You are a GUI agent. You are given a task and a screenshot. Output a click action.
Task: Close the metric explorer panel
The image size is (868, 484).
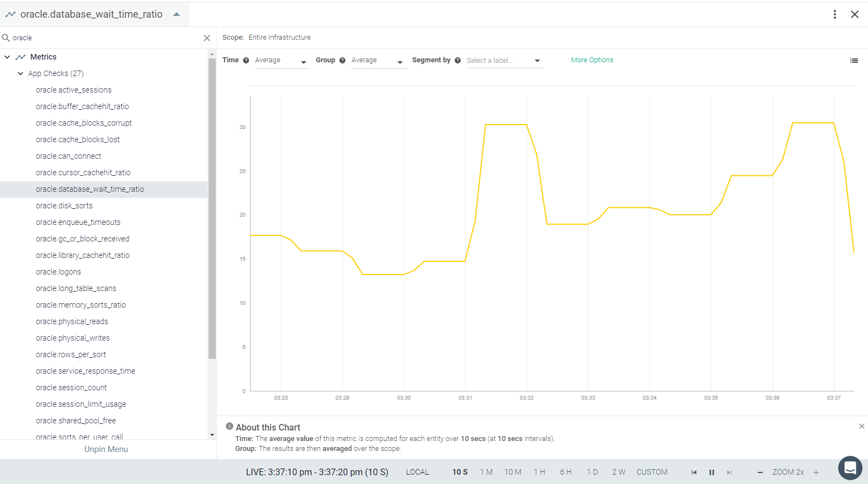click(855, 14)
